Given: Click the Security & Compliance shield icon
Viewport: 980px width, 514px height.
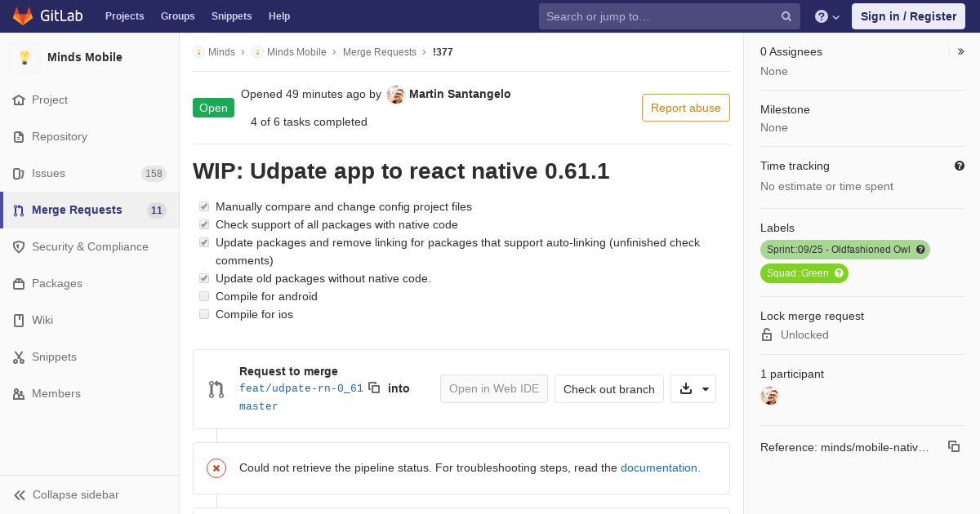Looking at the screenshot, I should [19, 246].
